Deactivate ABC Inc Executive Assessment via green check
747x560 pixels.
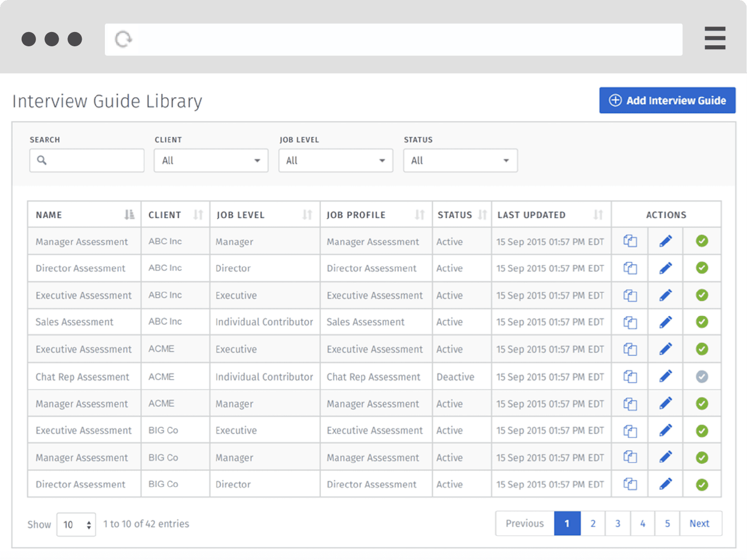click(x=702, y=295)
